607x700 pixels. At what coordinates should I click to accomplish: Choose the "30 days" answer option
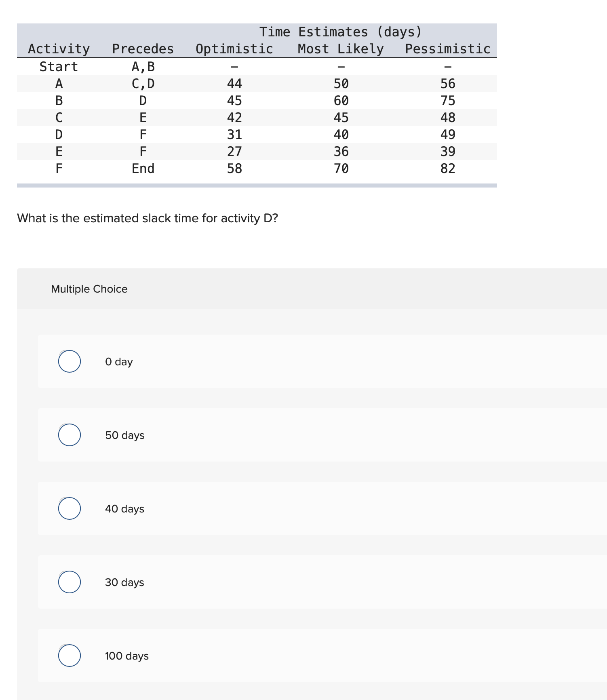pyautogui.click(x=69, y=582)
